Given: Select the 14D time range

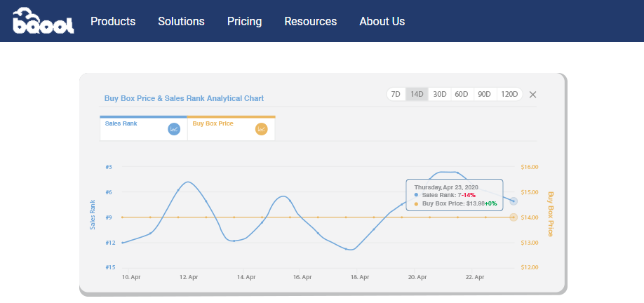Looking at the screenshot, I should [417, 94].
